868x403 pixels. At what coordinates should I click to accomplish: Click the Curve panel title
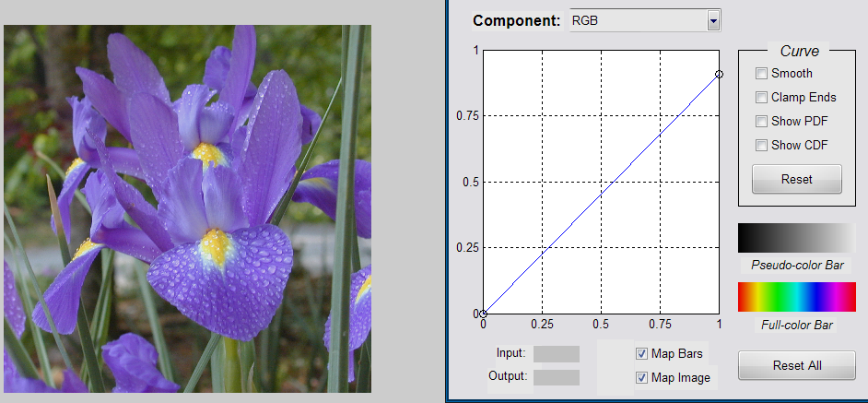[800, 51]
